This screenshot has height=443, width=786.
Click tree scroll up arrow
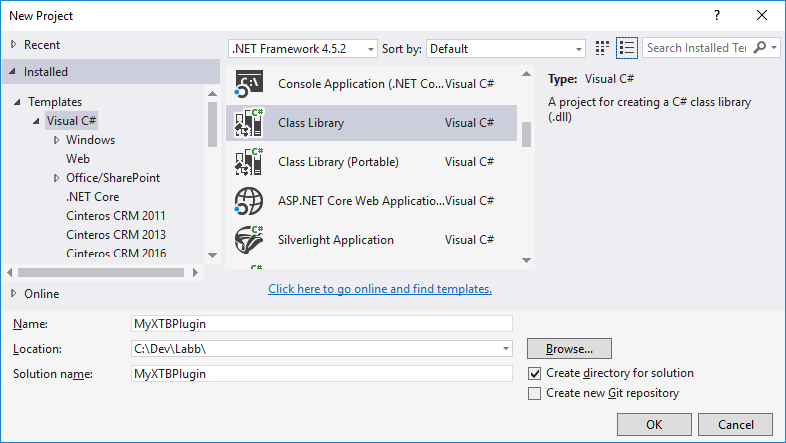click(x=213, y=94)
